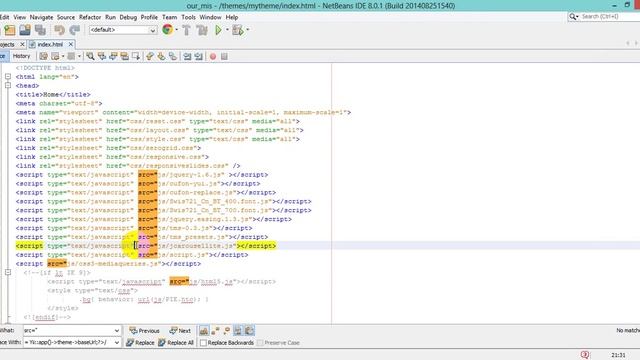The height and width of the screenshot is (360, 640).
Task: Open the Source menu
Action: pyautogui.click(x=66, y=17)
